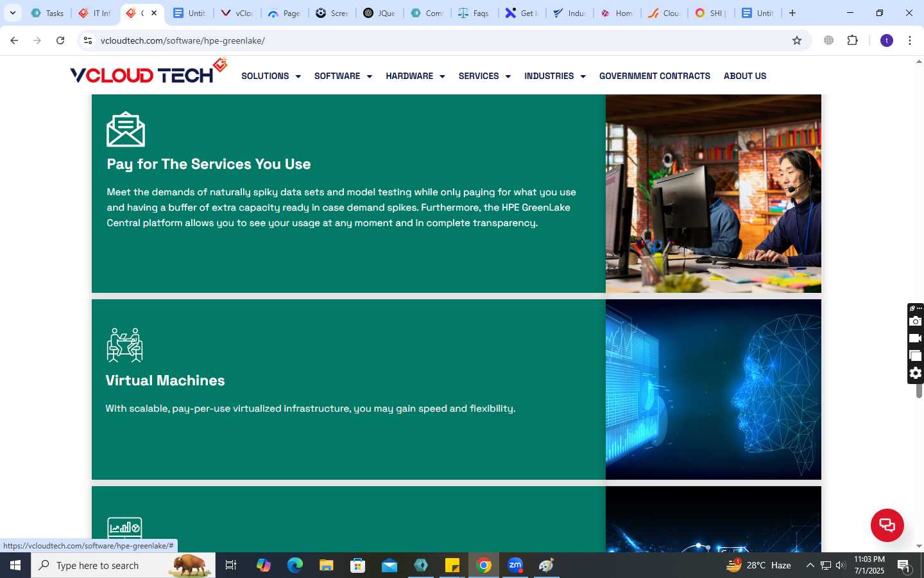This screenshot has height=578, width=924.
Task: Open the notification center icon
Action: [x=905, y=566]
